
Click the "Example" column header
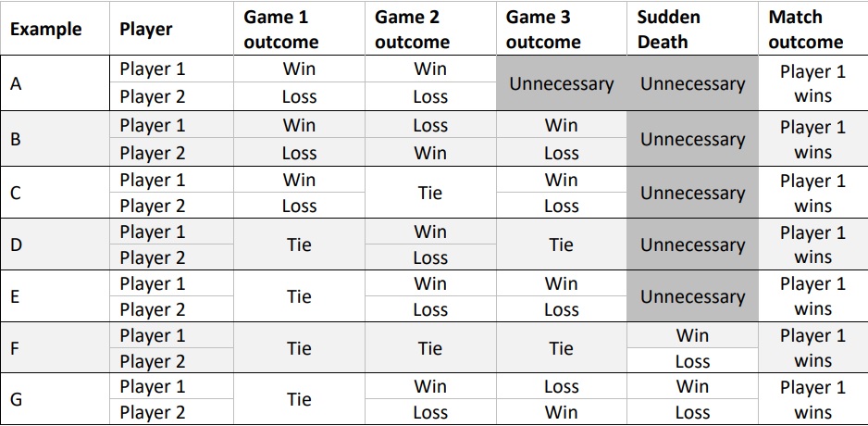click(x=46, y=29)
